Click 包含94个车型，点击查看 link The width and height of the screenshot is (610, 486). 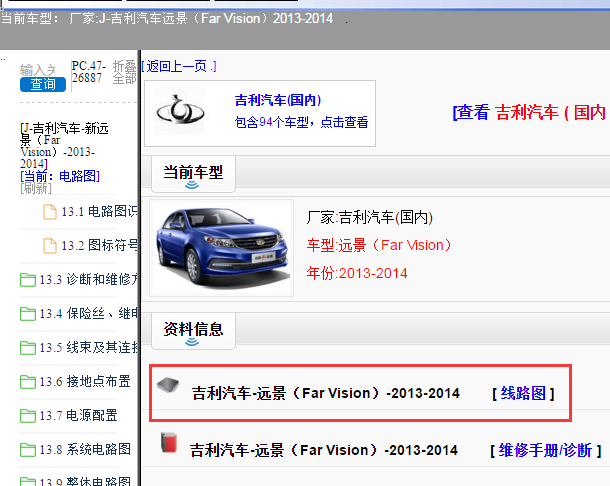[x=301, y=122]
